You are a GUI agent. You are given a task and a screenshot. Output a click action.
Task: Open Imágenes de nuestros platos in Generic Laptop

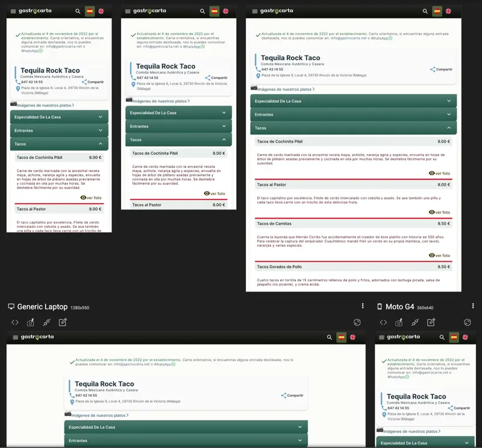(100, 415)
